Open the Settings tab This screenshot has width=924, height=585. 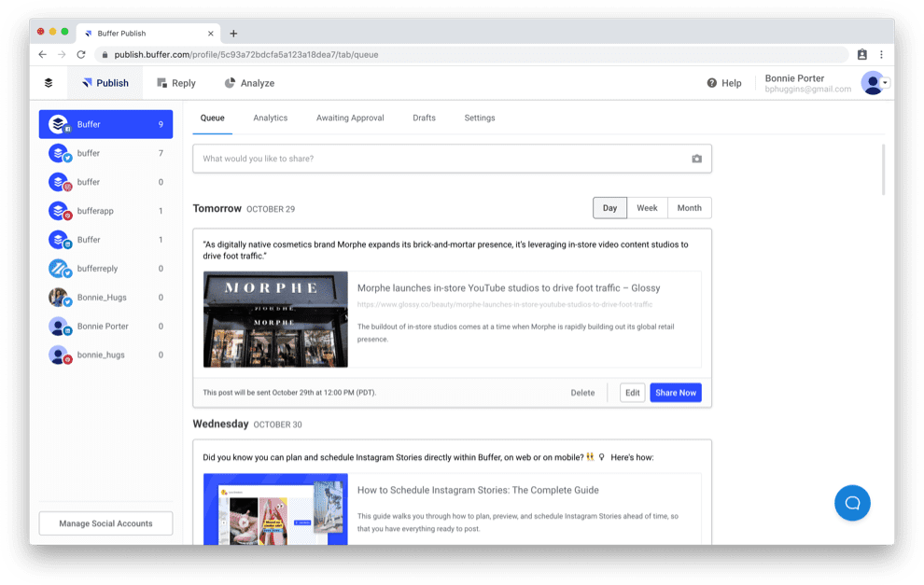[479, 118]
